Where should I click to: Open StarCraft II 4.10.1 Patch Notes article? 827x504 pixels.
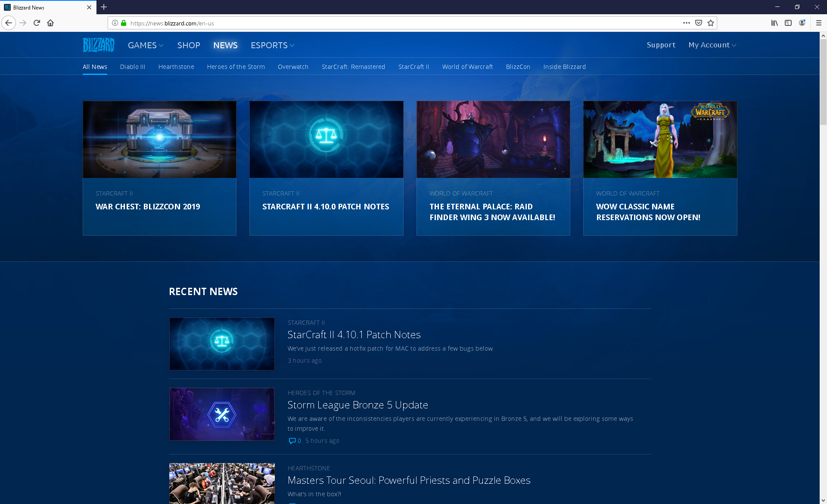354,335
